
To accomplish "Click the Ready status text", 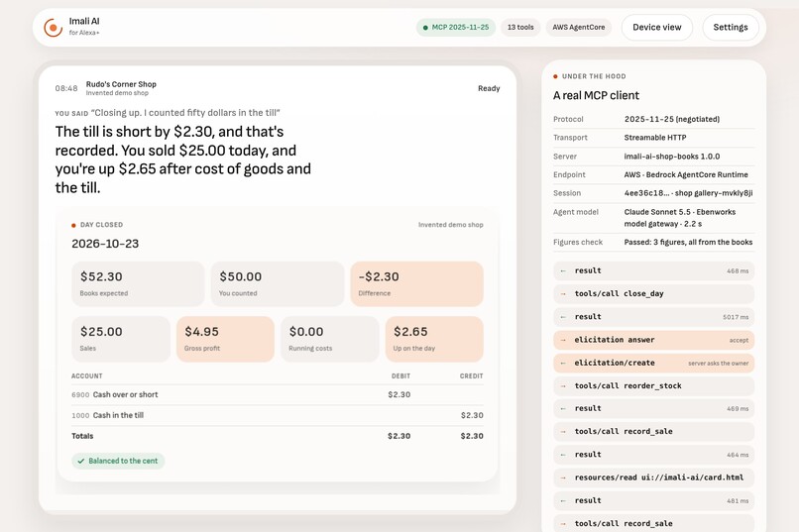I will (489, 88).
